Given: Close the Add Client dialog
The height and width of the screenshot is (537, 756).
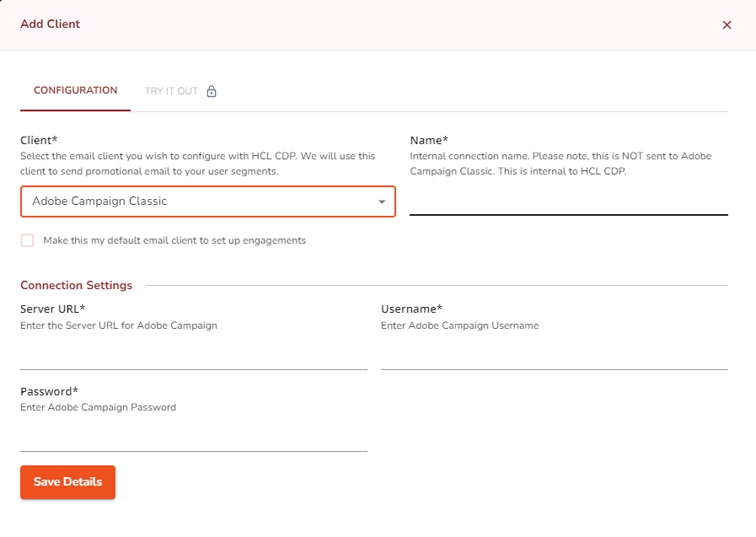Looking at the screenshot, I should [x=727, y=25].
